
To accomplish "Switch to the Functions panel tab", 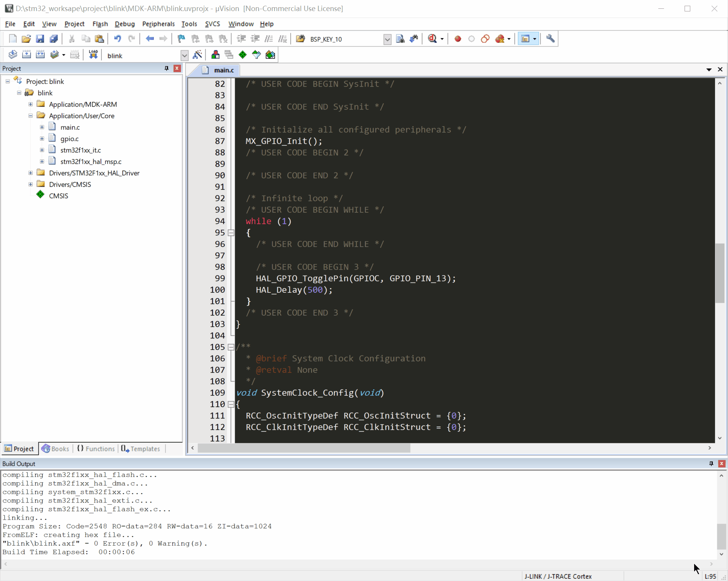I will 96,449.
